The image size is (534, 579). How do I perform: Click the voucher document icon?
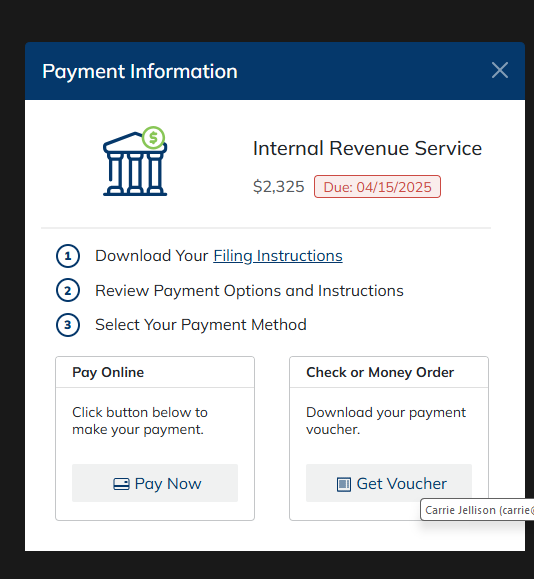(343, 484)
